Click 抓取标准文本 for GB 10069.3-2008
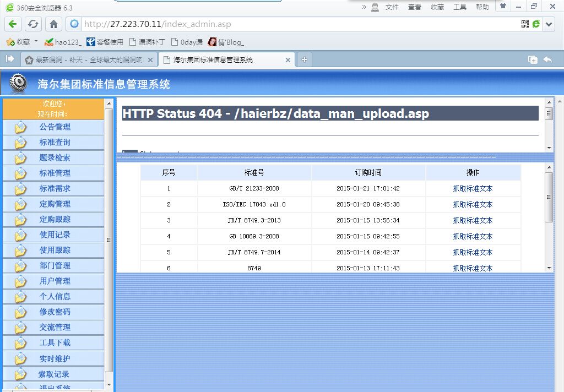 473,237
